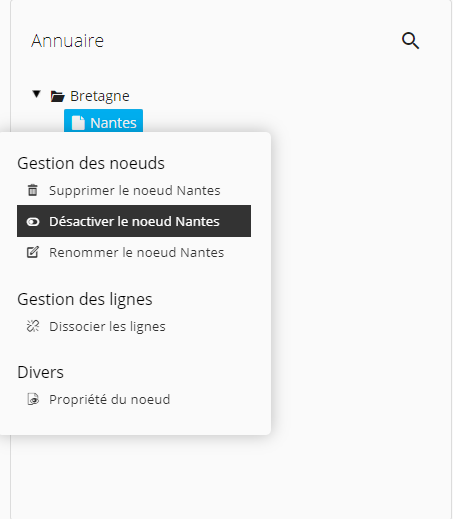Viewport: 453px width, 519px height.
Task: Click the broken-link icon for Dissocier
Action: coord(33,326)
